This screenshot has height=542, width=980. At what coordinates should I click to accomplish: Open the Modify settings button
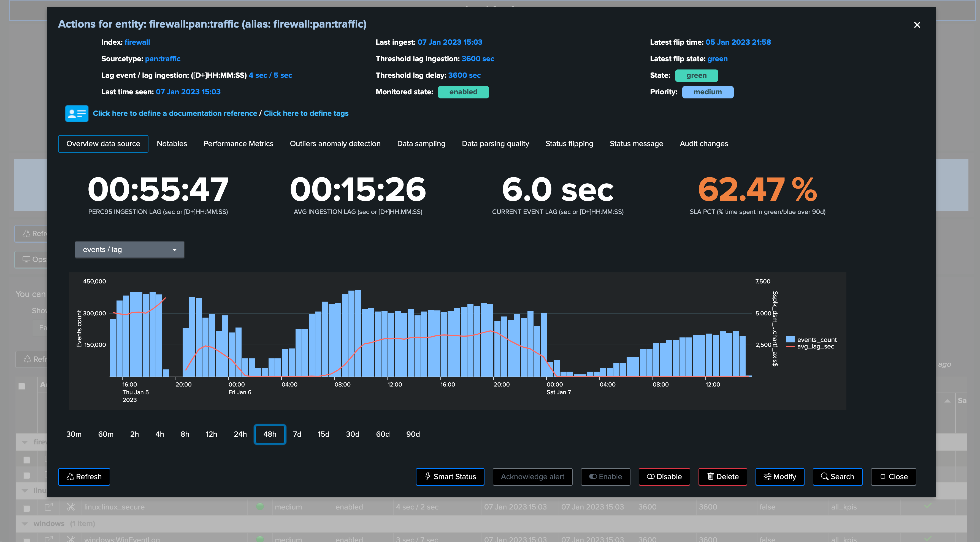click(x=780, y=477)
